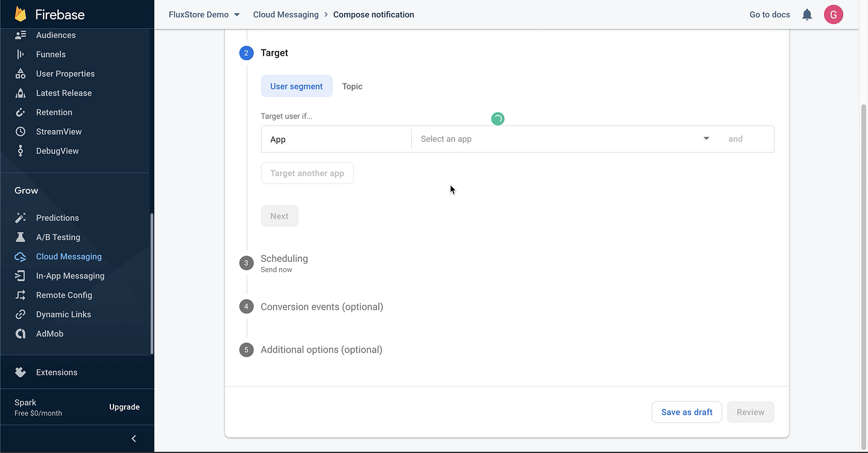Click the A/B Testing flask icon

pos(20,237)
